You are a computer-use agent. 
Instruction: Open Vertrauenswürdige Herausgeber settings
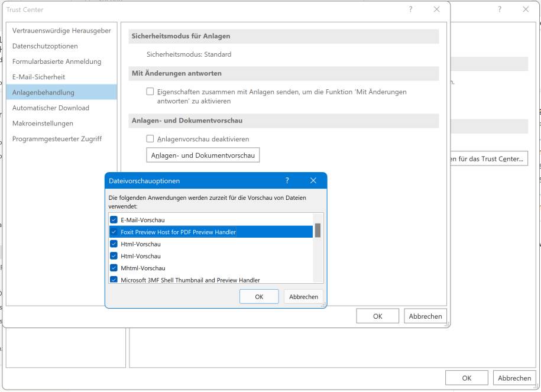(60, 30)
